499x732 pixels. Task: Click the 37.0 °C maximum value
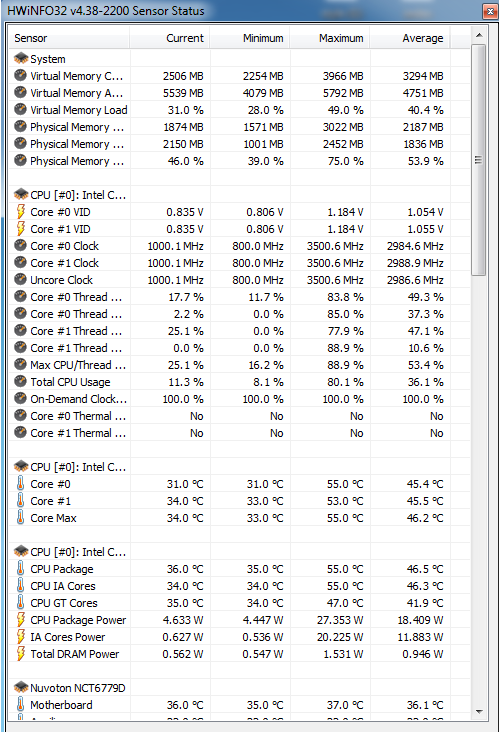(345, 704)
